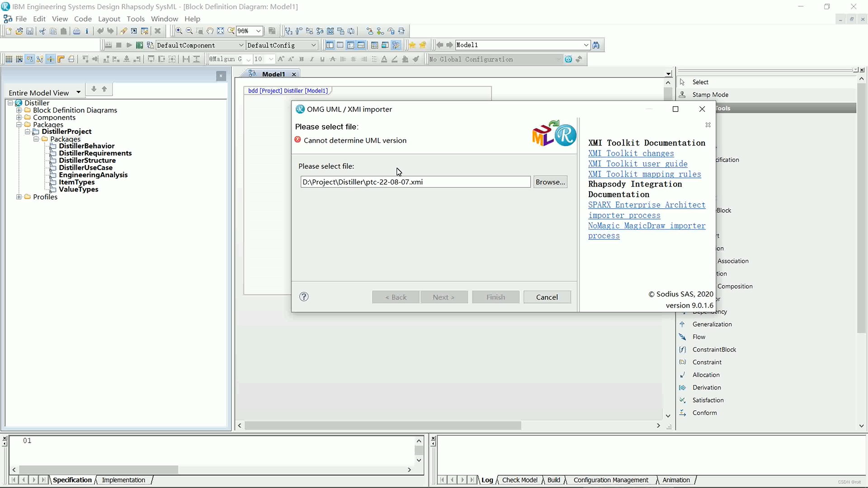This screenshot has width=868, height=488.
Task: Toggle the snap-to-grid icon
Action: (x=19, y=59)
